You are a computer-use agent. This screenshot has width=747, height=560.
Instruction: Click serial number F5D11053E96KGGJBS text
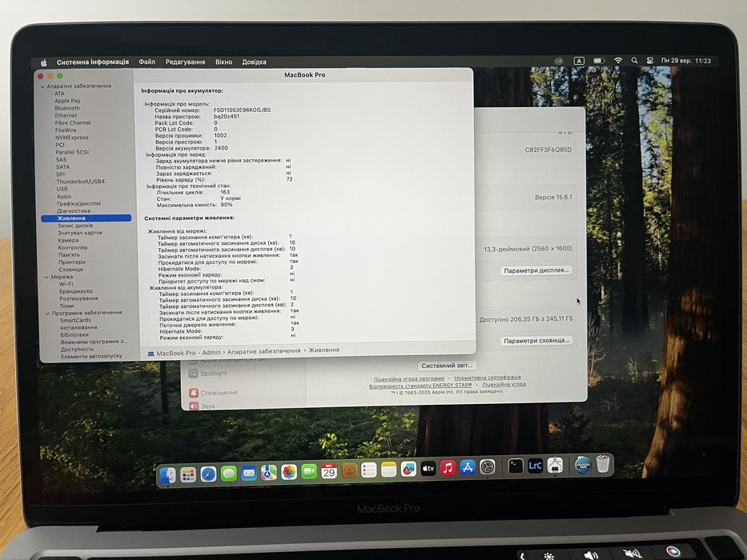pos(242,110)
